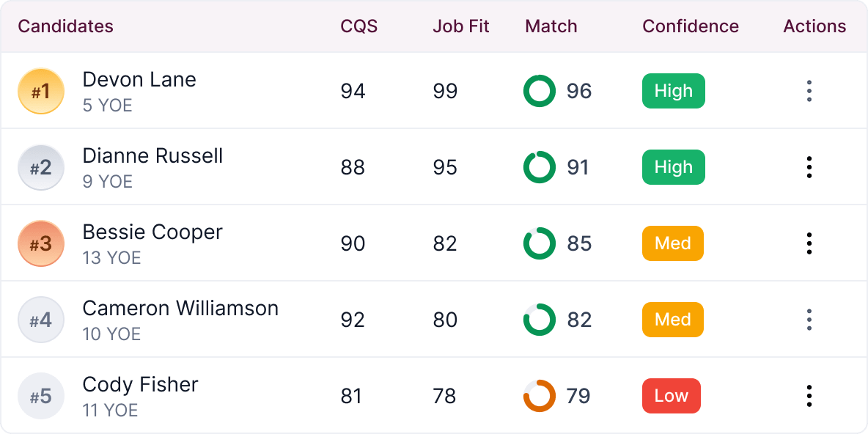Click the bronze #3 rank badge
868x434 pixels.
pos(41,243)
